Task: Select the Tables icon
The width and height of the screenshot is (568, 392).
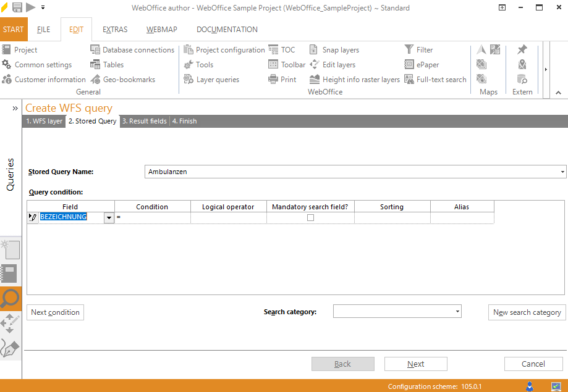Action: [112, 64]
